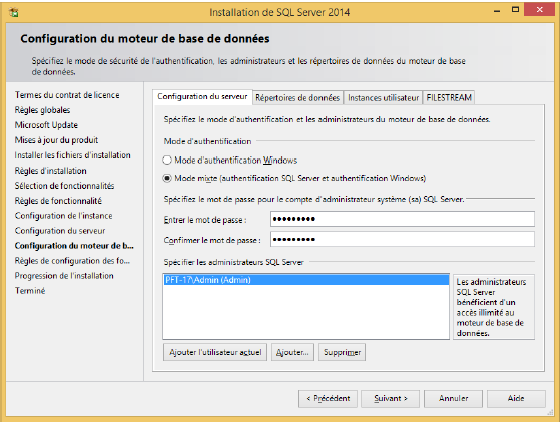The image size is (560, 424).
Task: Cancel setup with the Annuler button
Action: pyautogui.click(x=453, y=399)
